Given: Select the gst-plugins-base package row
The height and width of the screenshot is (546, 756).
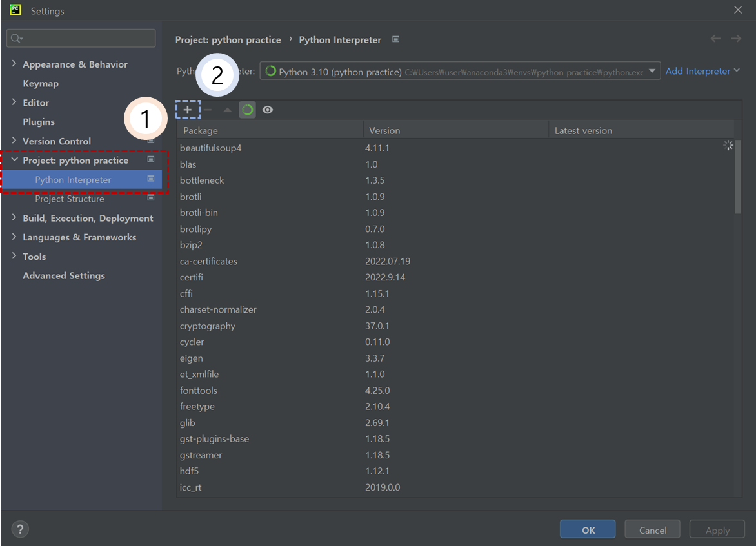Looking at the screenshot, I should click(455, 438).
